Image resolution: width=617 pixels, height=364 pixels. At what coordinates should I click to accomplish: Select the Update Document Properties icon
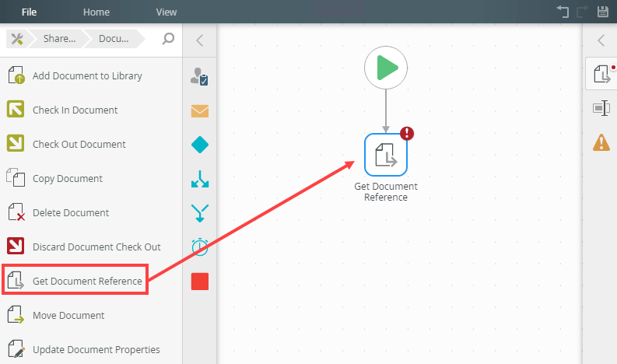click(x=16, y=348)
